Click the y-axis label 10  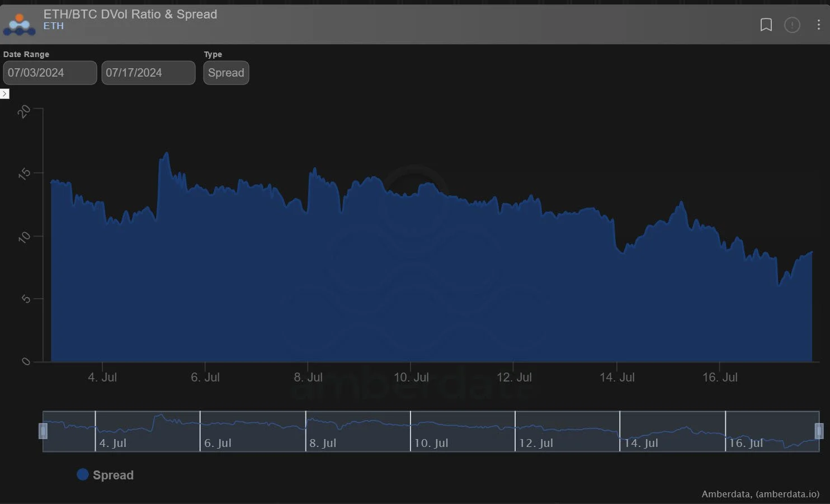(x=24, y=237)
